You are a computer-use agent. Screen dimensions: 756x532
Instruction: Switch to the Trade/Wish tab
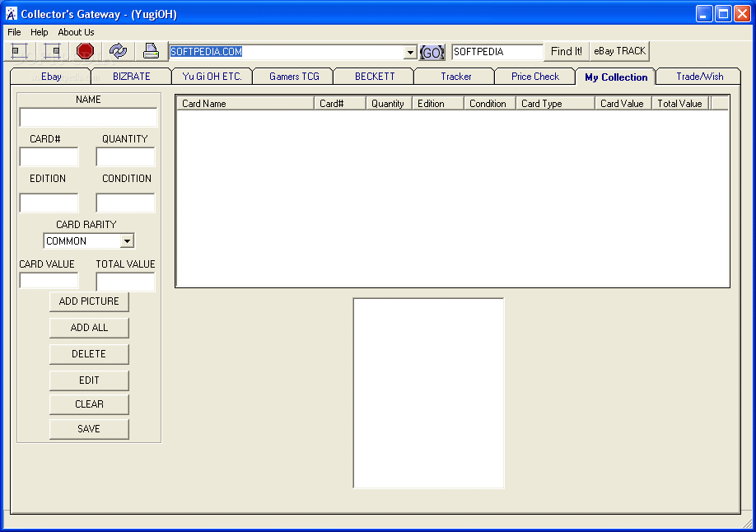700,77
